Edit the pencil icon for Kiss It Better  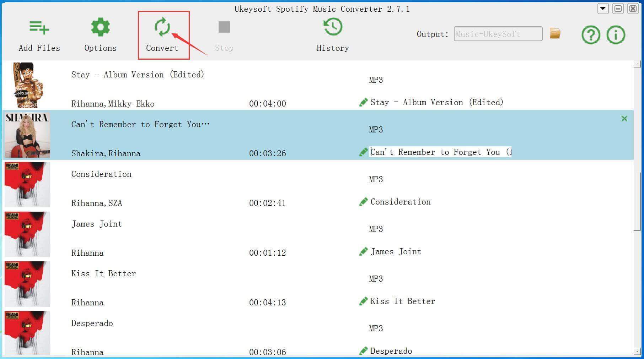363,301
